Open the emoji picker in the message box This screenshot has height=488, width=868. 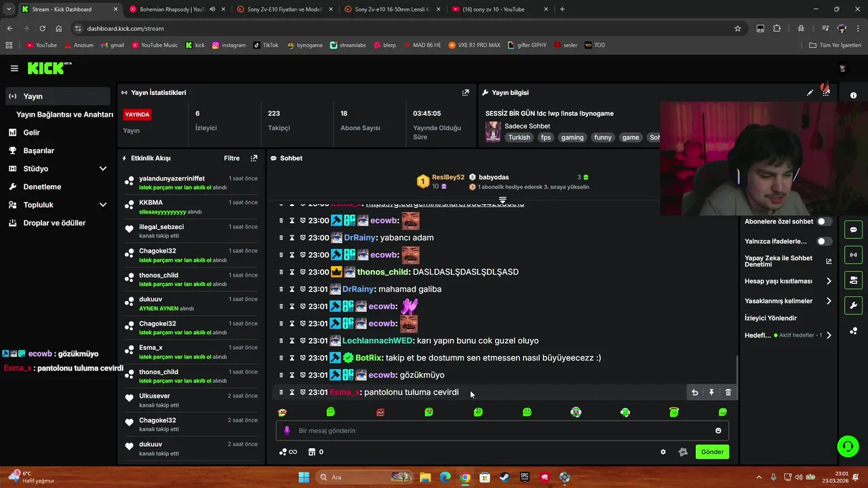pos(718,430)
